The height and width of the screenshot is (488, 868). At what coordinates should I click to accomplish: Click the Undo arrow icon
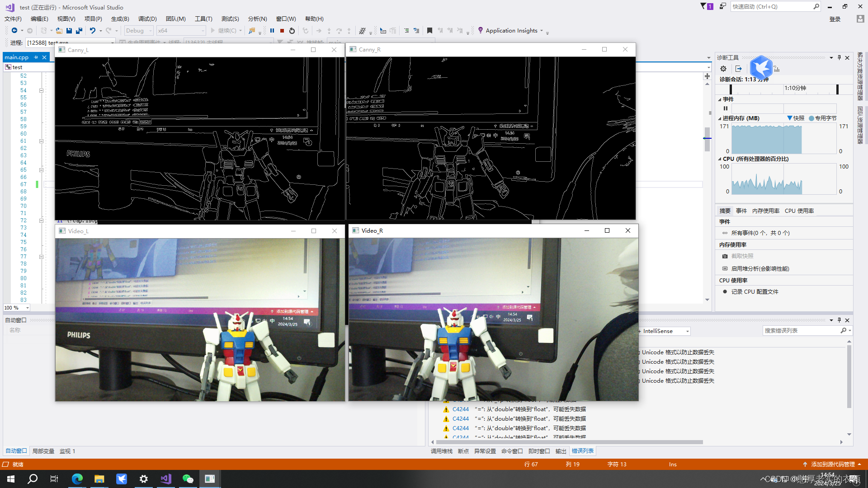[x=92, y=31]
